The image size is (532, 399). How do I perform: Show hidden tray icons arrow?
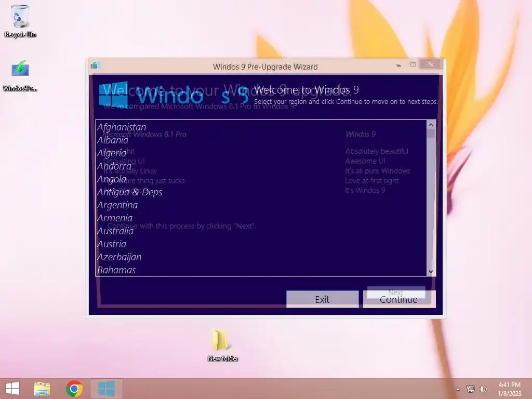point(458,389)
